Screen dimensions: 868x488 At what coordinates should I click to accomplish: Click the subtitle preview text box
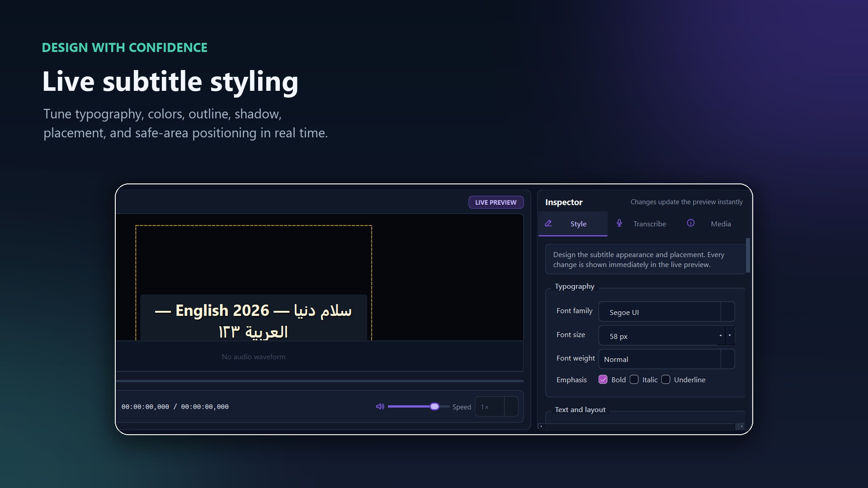pos(254,319)
